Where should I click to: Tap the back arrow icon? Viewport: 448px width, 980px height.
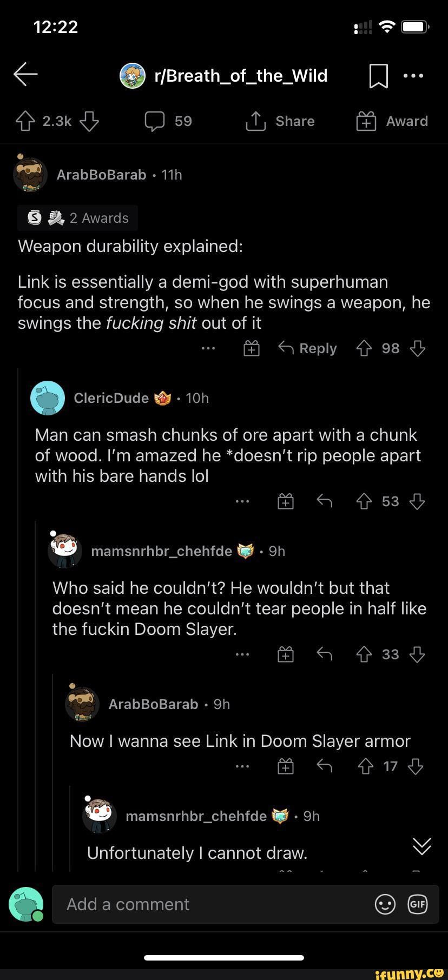point(25,75)
